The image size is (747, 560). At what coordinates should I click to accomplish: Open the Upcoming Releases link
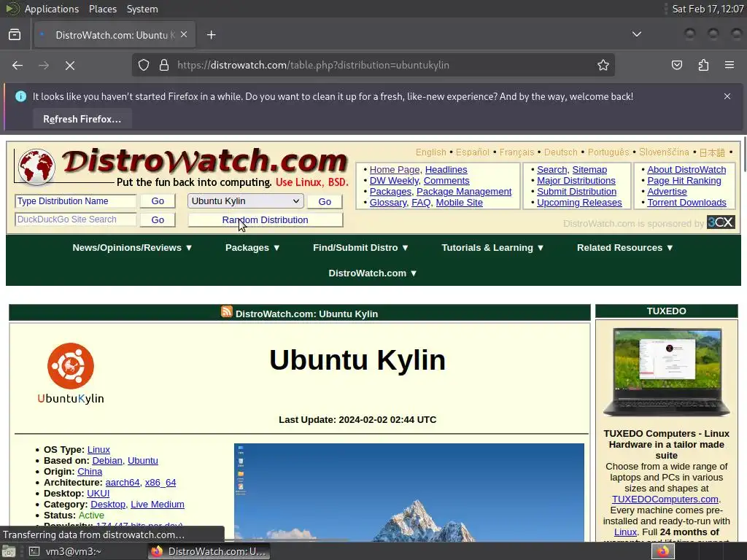tap(579, 203)
